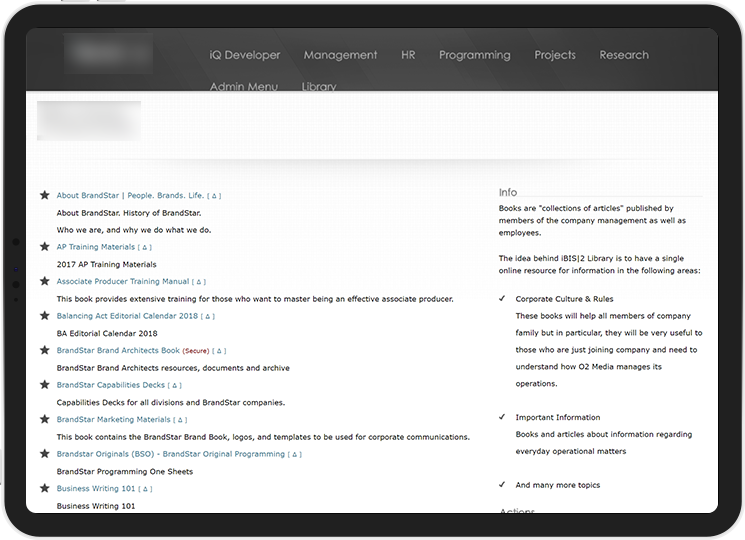745x540 pixels.
Task: Click 'Corporate Culture & Rules' sidebar item
Action: point(564,299)
